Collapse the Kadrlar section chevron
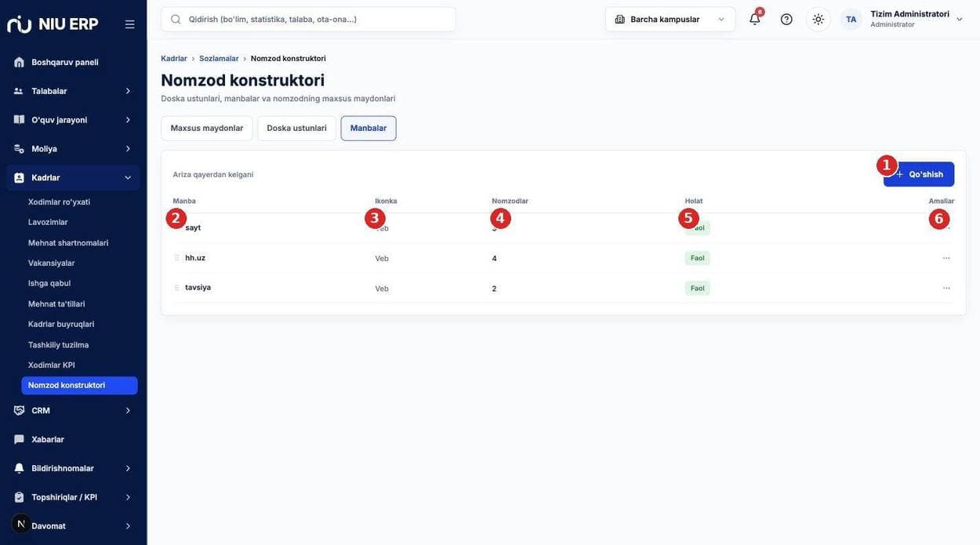The height and width of the screenshot is (545, 980). pyautogui.click(x=129, y=178)
